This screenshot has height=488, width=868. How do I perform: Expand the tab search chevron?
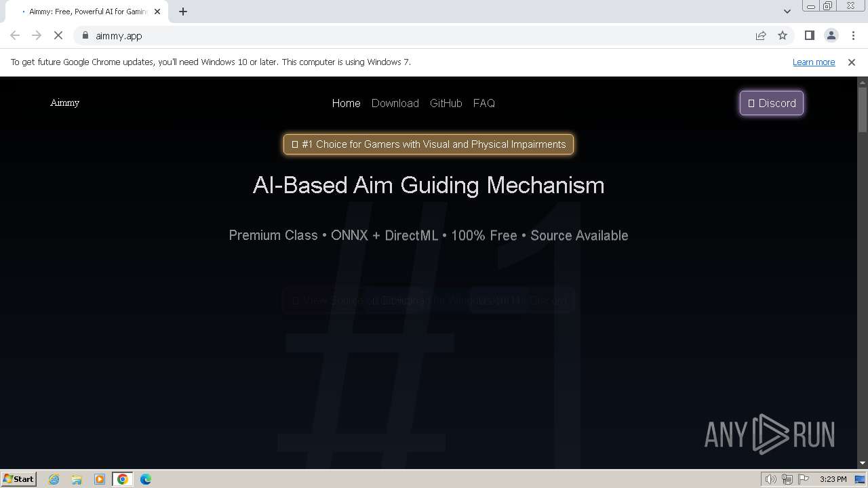click(x=787, y=12)
